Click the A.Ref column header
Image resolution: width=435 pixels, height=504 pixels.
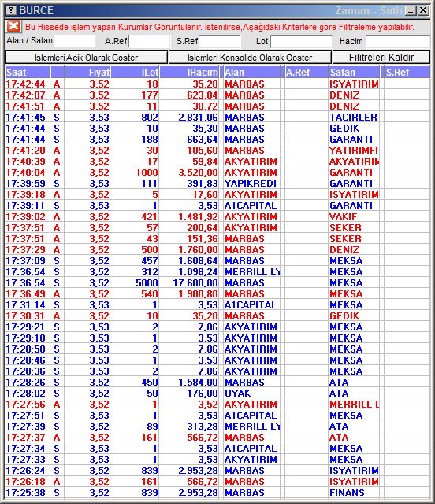(307, 73)
